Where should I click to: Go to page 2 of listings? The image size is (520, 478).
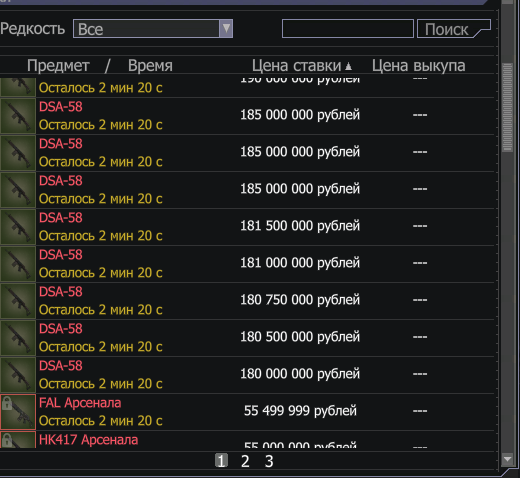coord(245,461)
